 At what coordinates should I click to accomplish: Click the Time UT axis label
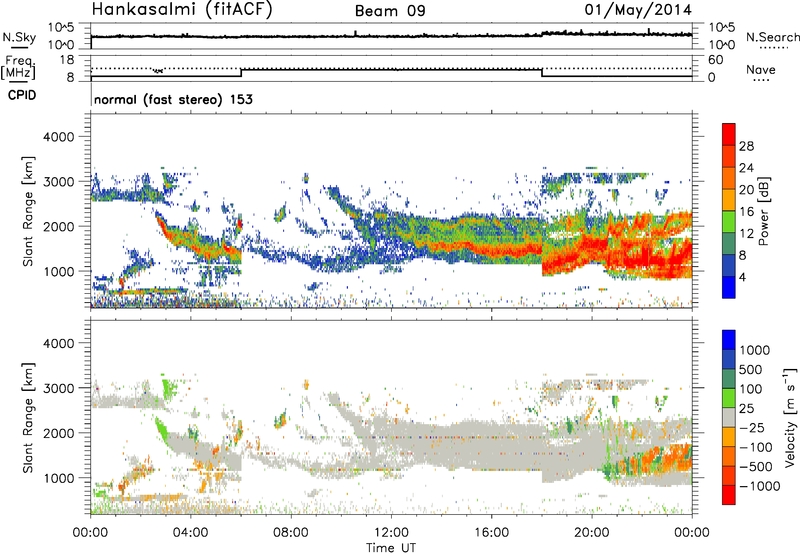click(391, 548)
